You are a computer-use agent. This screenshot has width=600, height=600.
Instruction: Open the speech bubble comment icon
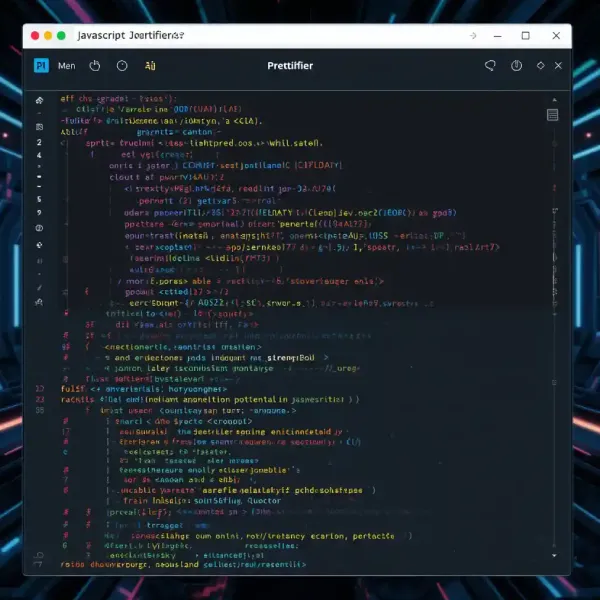pyautogui.click(x=490, y=66)
